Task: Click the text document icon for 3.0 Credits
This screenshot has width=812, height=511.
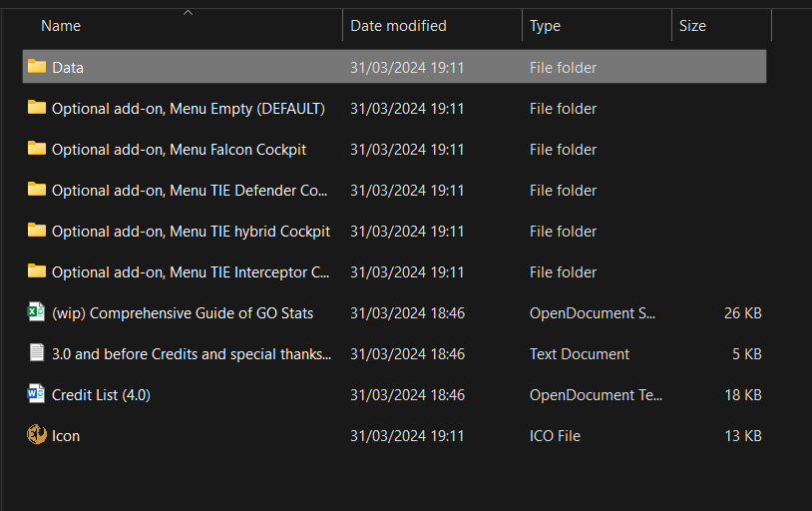Action: click(x=37, y=353)
